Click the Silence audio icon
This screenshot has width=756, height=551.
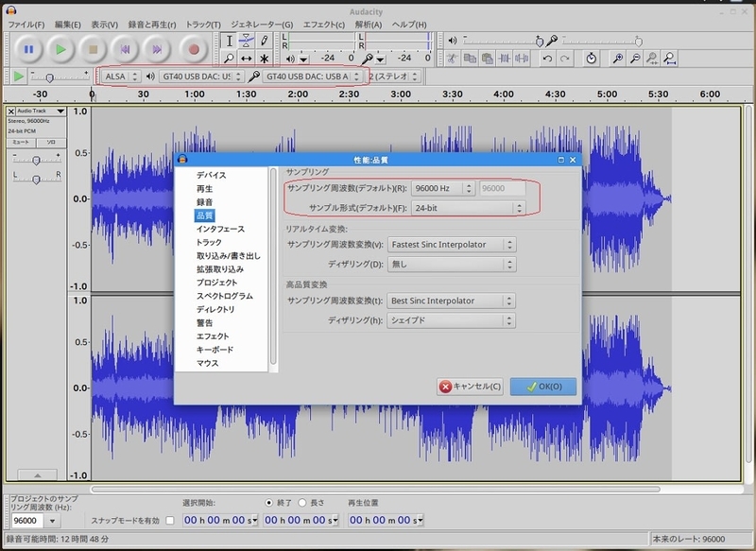(x=522, y=59)
